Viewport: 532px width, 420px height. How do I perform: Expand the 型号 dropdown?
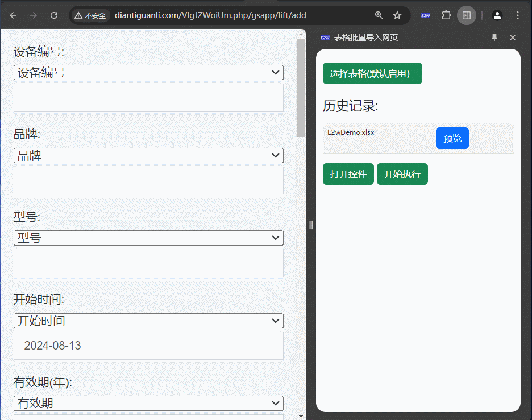click(x=148, y=238)
